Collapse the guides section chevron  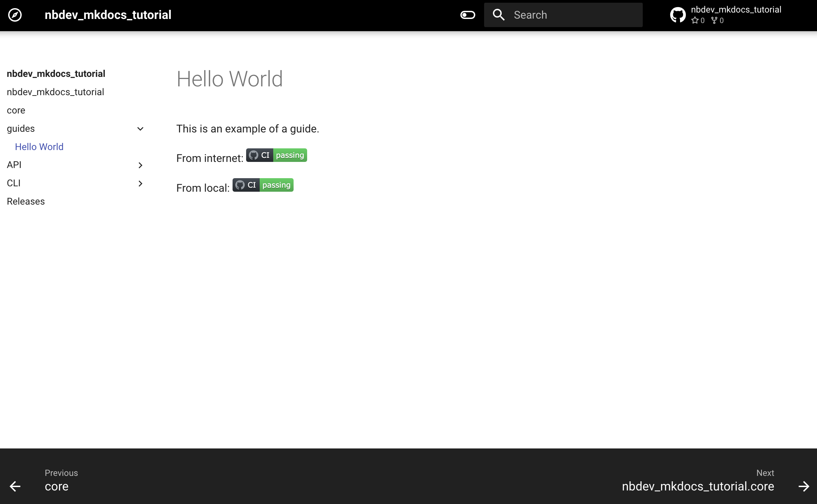(140, 129)
